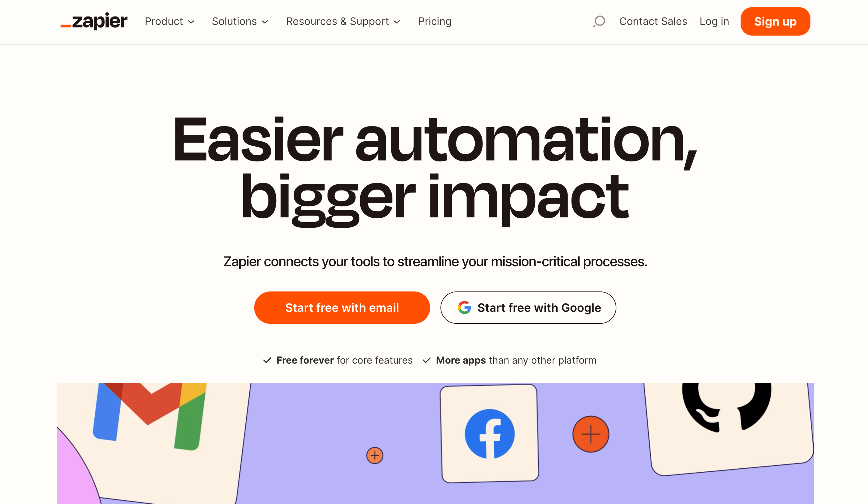Image resolution: width=868 pixels, height=504 pixels.
Task: Click the Facebook icon in hero section
Action: [x=489, y=433]
